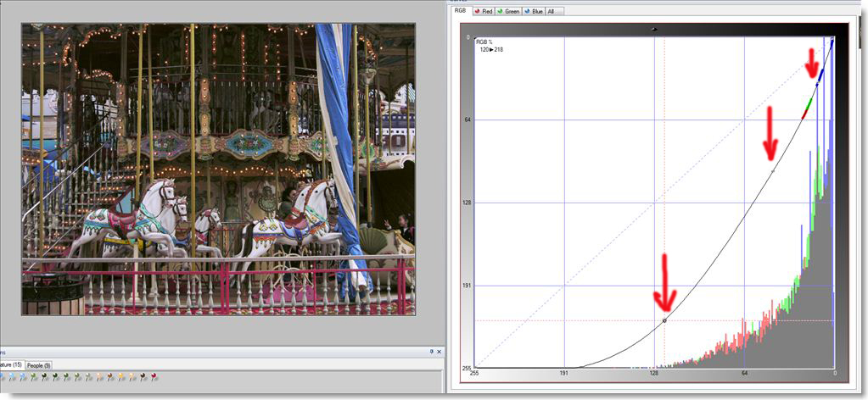868x400 pixels.
Task: Click the curve control point near 128
Action: pyautogui.click(x=664, y=320)
